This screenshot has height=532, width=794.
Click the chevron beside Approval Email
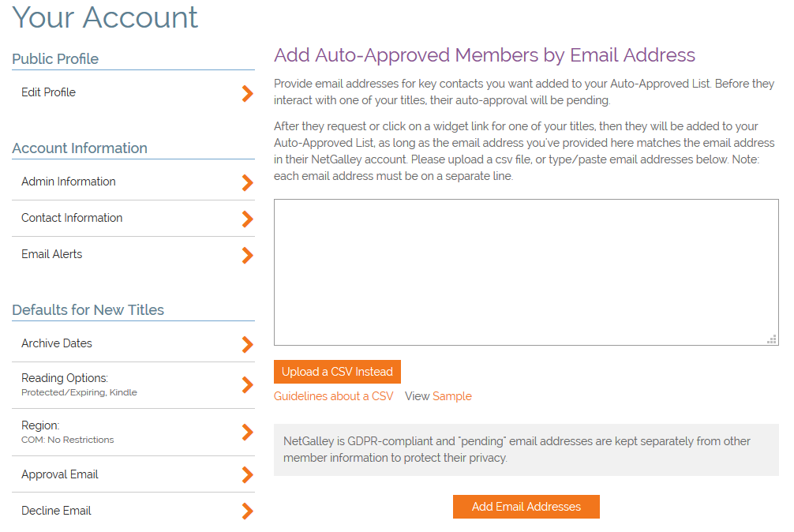[x=247, y=474]
